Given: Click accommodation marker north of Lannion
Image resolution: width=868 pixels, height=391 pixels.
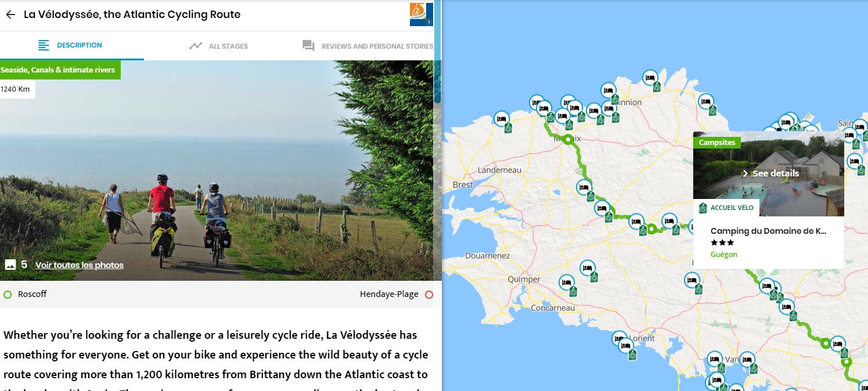Looking at the screenshot, I should pyautogui.click(x=650, y=77).
